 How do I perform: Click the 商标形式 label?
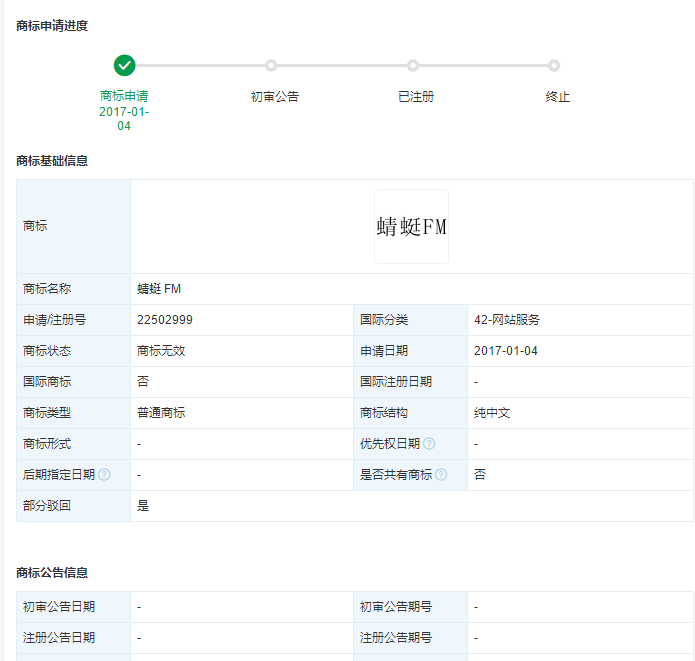[47, 444]
